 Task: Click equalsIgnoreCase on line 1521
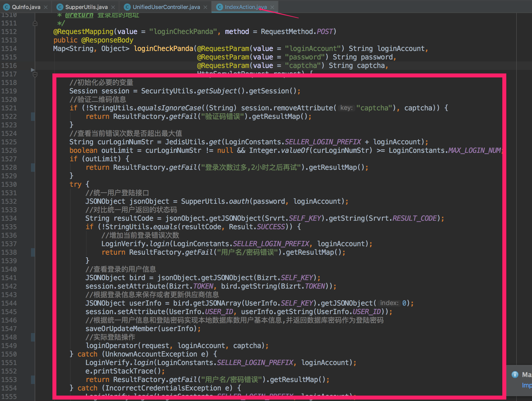point(169,108)
